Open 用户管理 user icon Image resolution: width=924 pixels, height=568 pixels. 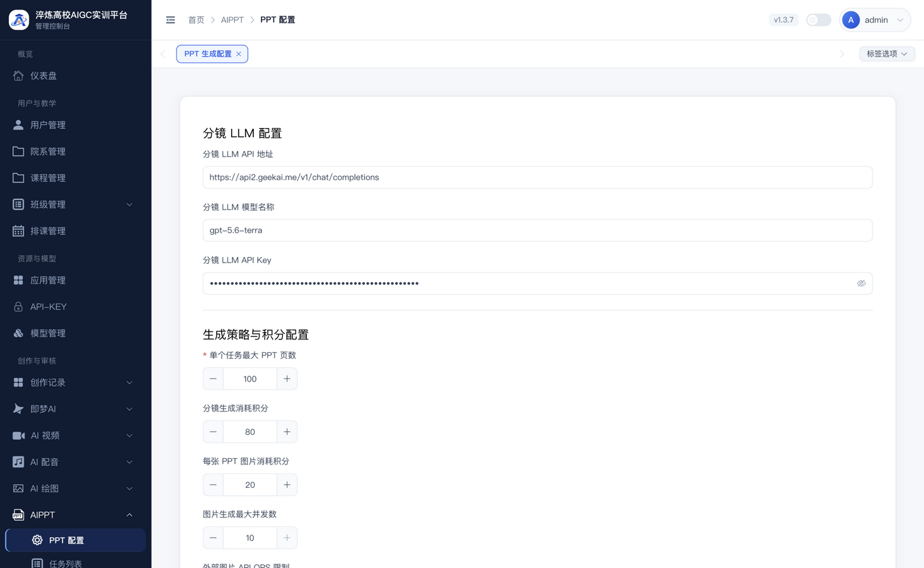pos(18,125)
